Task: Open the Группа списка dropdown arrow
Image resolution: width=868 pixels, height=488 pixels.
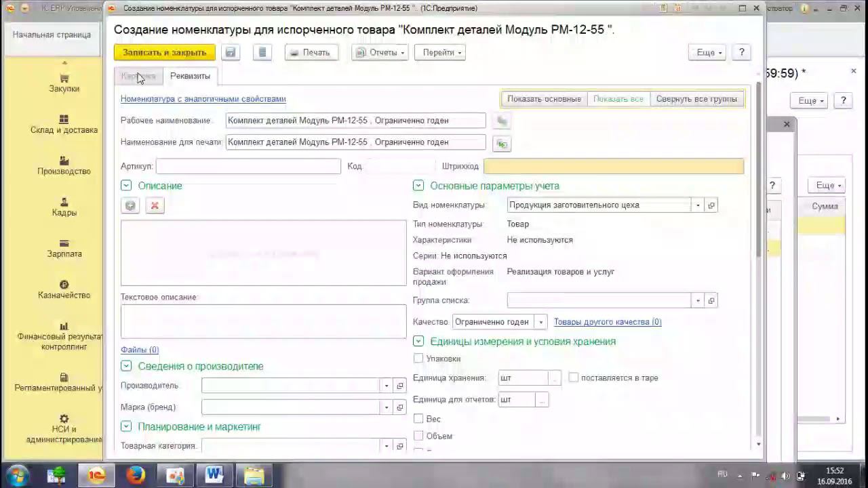Action: click(698, 300)
